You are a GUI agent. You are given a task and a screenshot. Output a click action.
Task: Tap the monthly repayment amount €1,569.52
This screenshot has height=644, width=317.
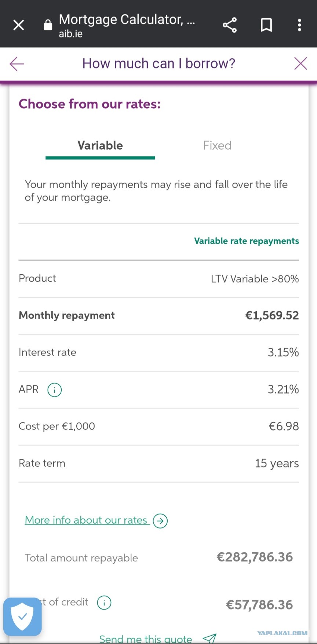tap(272, 315)
